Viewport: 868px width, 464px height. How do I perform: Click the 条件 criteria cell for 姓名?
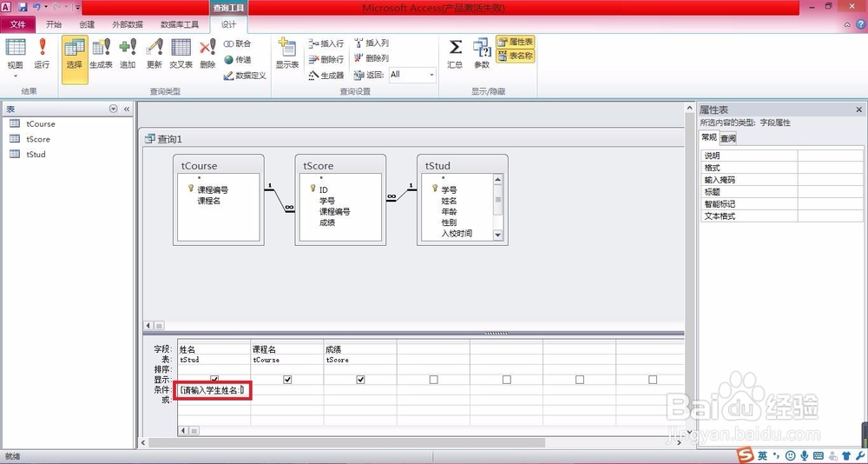tap(214, 390)
